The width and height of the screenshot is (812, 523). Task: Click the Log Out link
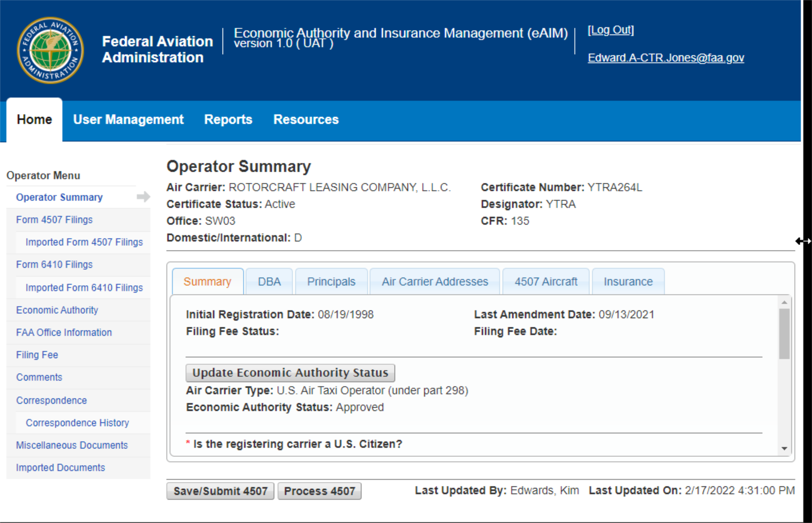[611, 30]
